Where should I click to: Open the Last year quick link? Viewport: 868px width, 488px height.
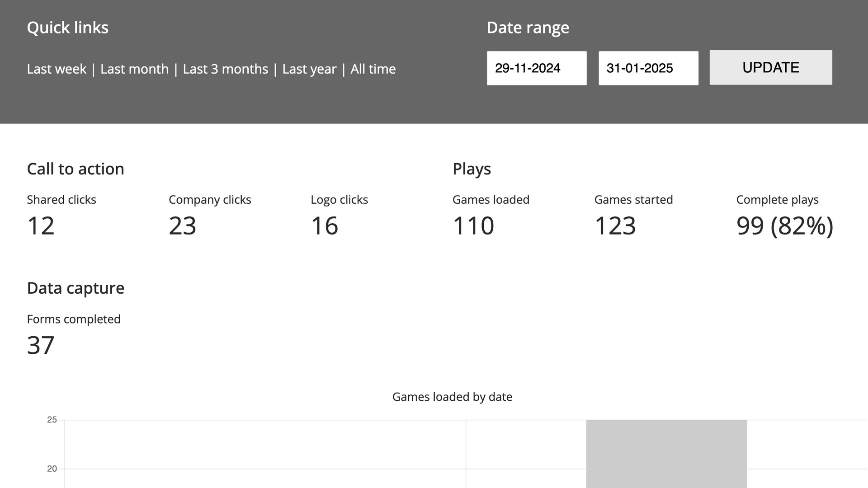309,69
